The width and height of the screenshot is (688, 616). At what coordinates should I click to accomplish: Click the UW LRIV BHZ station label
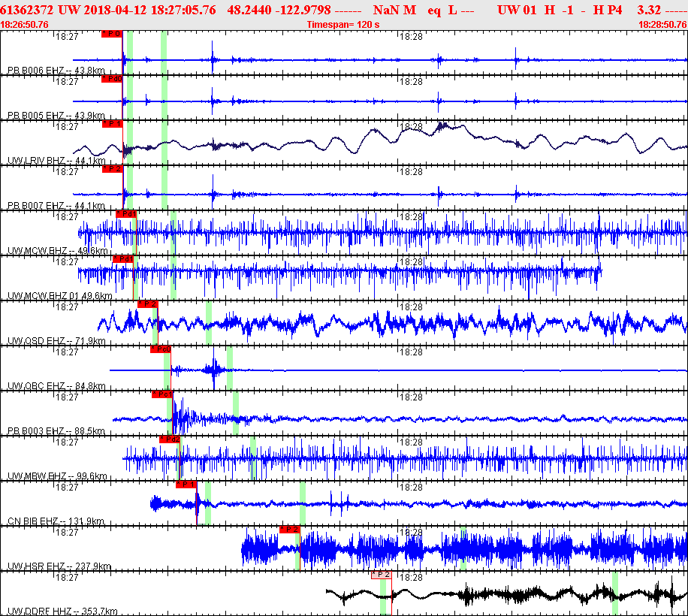[56, 161]
